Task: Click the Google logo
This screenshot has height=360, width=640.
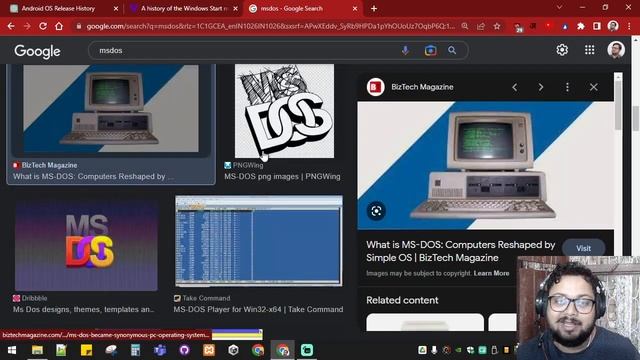Action: (x=37, y=51)
